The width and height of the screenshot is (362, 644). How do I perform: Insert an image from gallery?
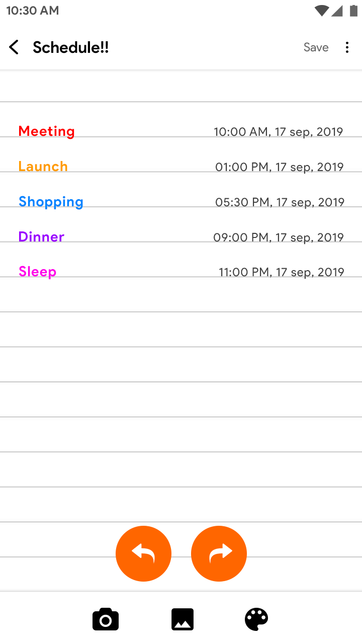182,619
